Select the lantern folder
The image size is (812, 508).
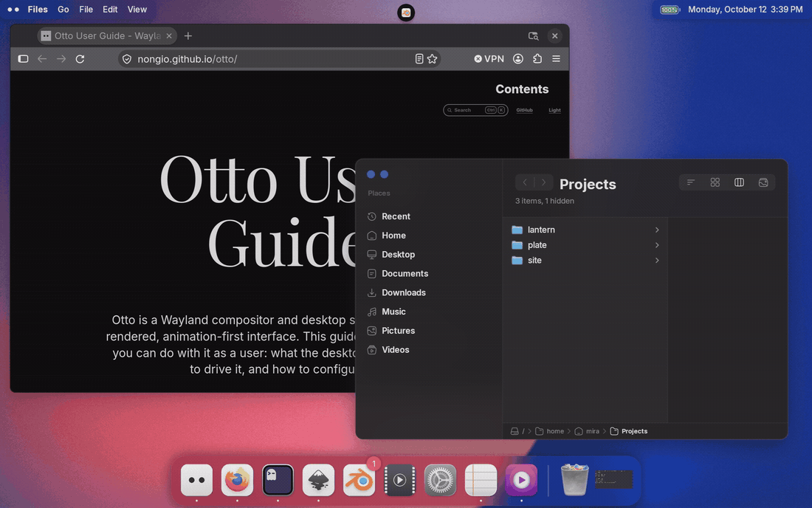(585, 230)
